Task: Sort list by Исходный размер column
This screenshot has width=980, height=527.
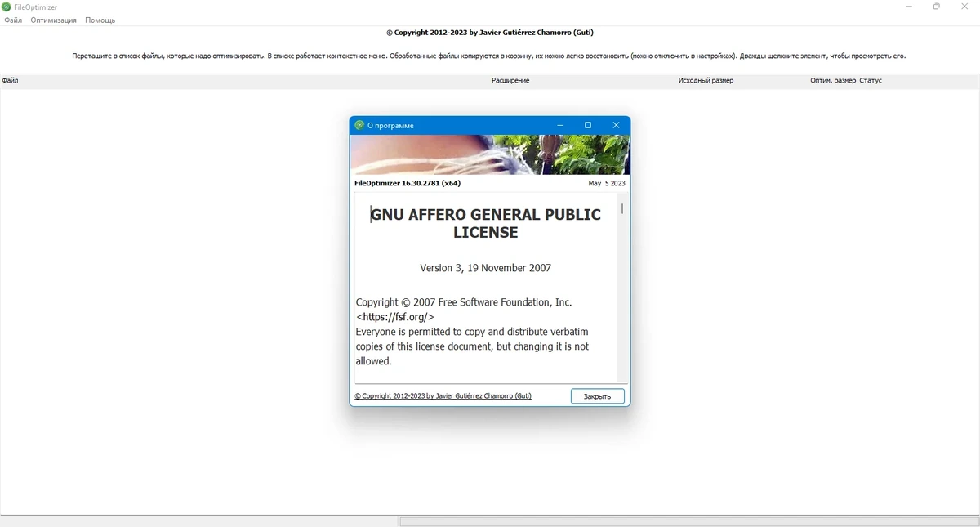Action: 706,80
